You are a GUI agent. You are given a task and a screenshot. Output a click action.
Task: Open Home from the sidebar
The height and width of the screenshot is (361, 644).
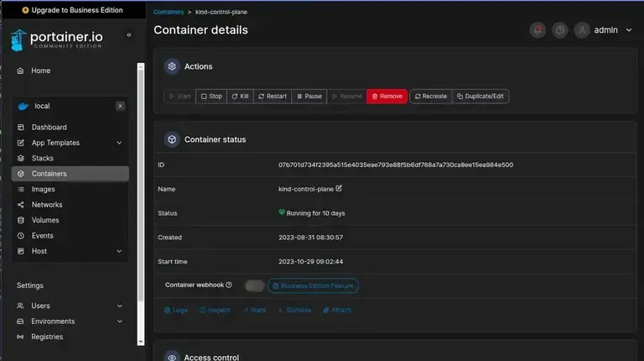[x=40, y=71]
